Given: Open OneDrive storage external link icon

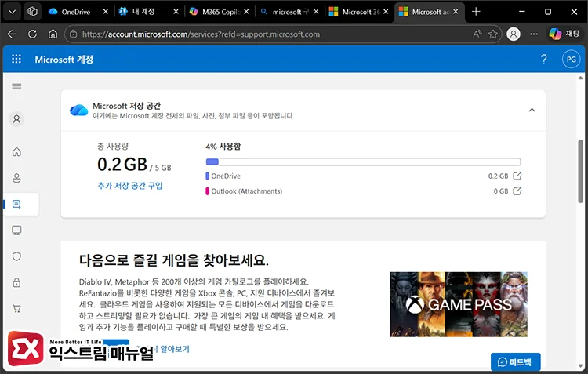Looking at the screenshot, I should click(x=517, y=176).
